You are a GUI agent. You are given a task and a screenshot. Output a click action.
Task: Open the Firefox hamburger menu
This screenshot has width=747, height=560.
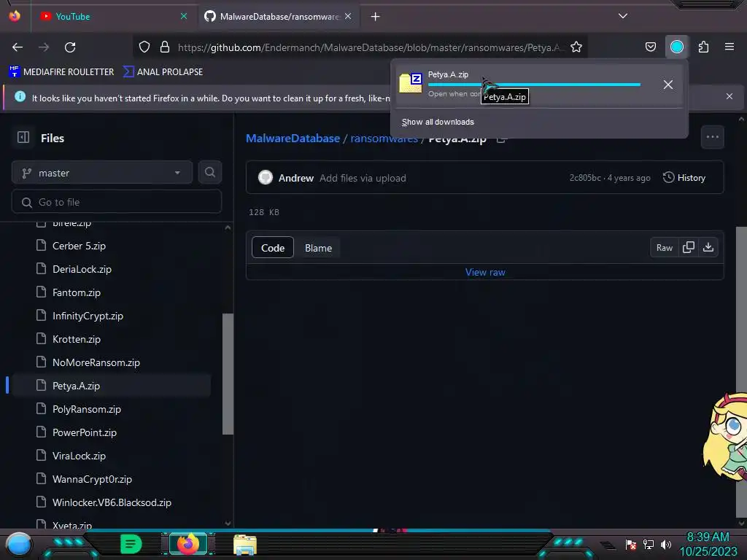pyautogui.click(x=729, y=47)
